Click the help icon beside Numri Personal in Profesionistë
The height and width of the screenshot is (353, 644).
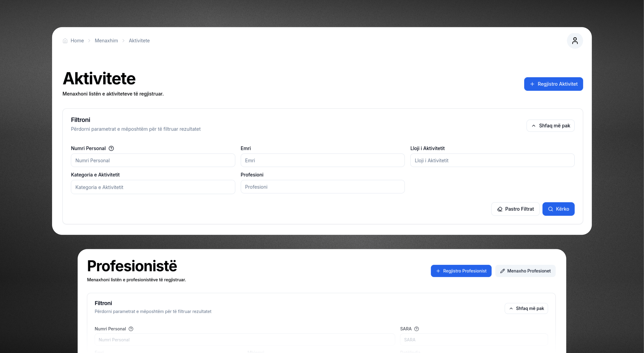131,329
